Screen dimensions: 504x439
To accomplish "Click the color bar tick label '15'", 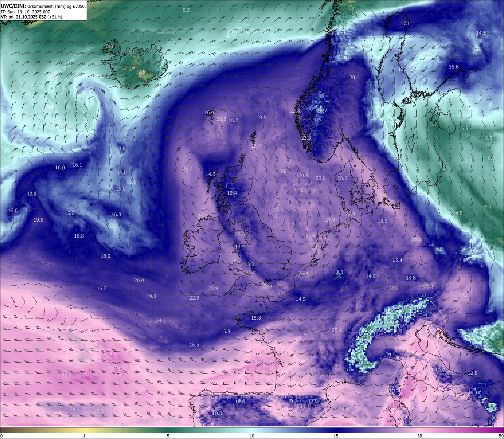I will (336, 436).
